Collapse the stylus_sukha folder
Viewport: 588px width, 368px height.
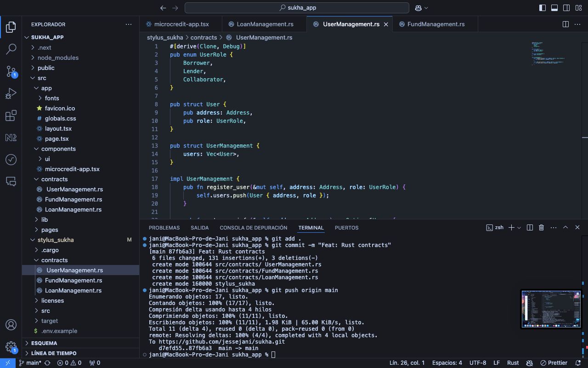click(x=80, y=240)
